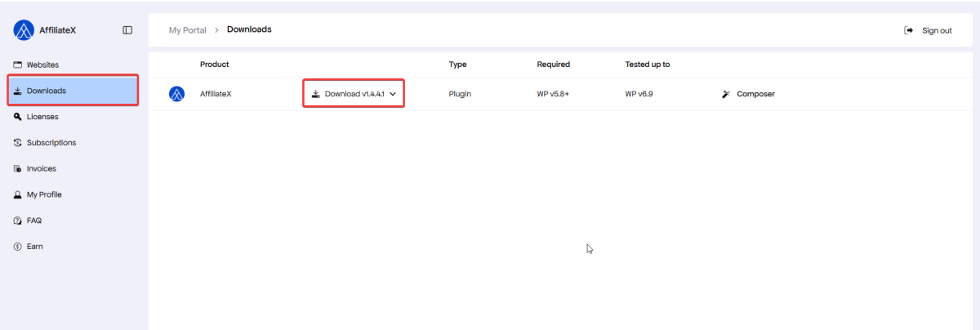Click the sign out arrow icon
Viewport: 980px width, 330px height.
click(x=908, y=30)
